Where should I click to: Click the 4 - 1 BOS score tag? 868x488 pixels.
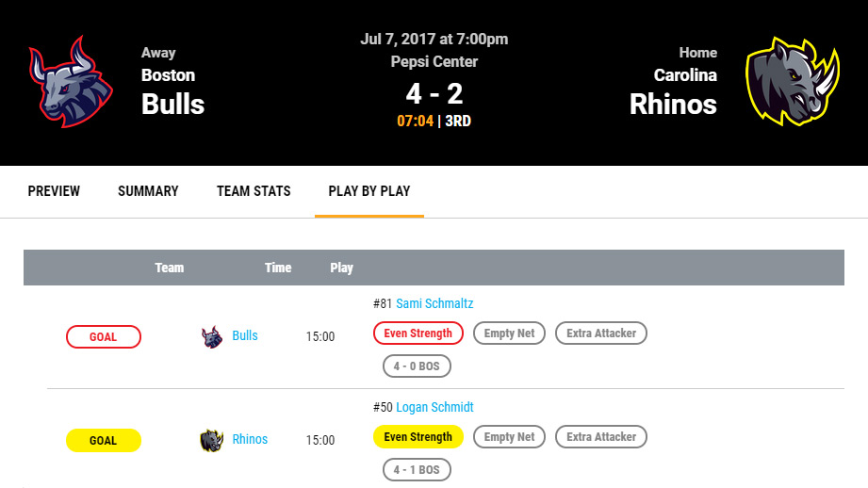pos(417,469)
